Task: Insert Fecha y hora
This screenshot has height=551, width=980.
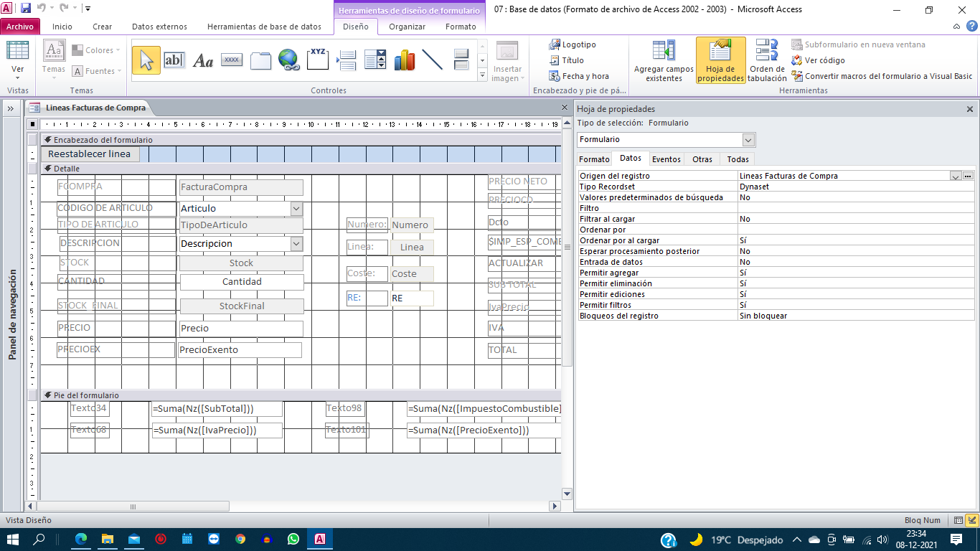Action: (x=579, y=76)
